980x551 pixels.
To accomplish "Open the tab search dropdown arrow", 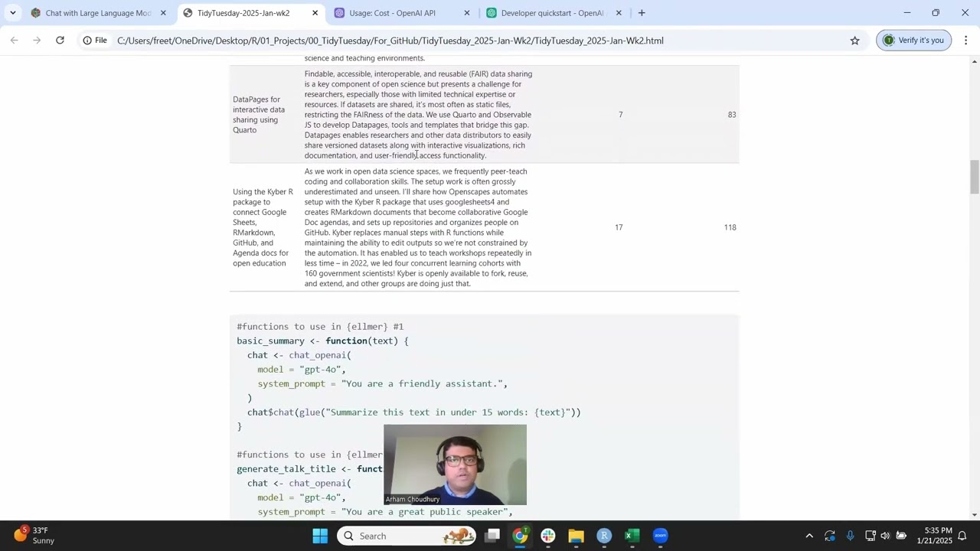I will click(12, 13).
